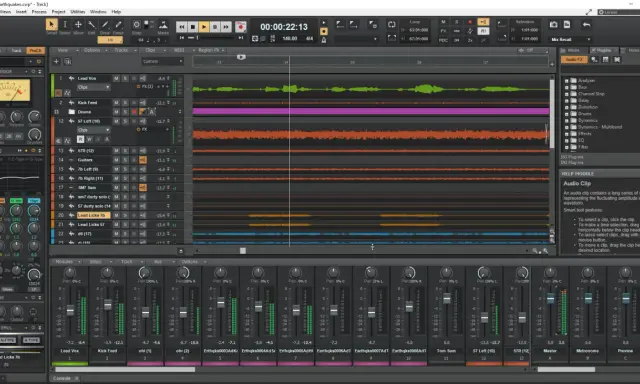Viewport: 640px width, 384px height.
Task: Stop playback in transport
Action: tap(193, 27)
